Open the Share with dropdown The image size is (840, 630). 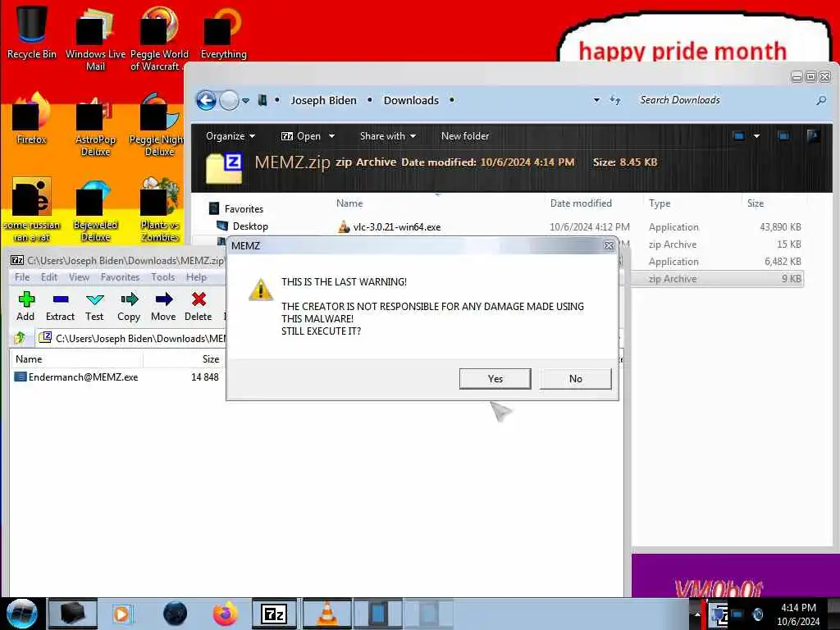388,136
